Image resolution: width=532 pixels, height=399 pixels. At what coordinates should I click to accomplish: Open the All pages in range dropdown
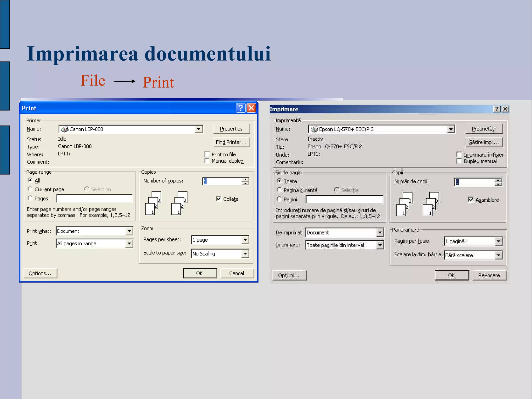[x=129, y=244]
